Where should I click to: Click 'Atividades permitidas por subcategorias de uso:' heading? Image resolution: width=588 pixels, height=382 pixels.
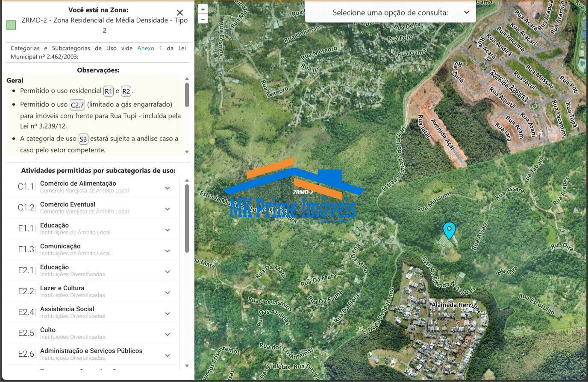98,170
